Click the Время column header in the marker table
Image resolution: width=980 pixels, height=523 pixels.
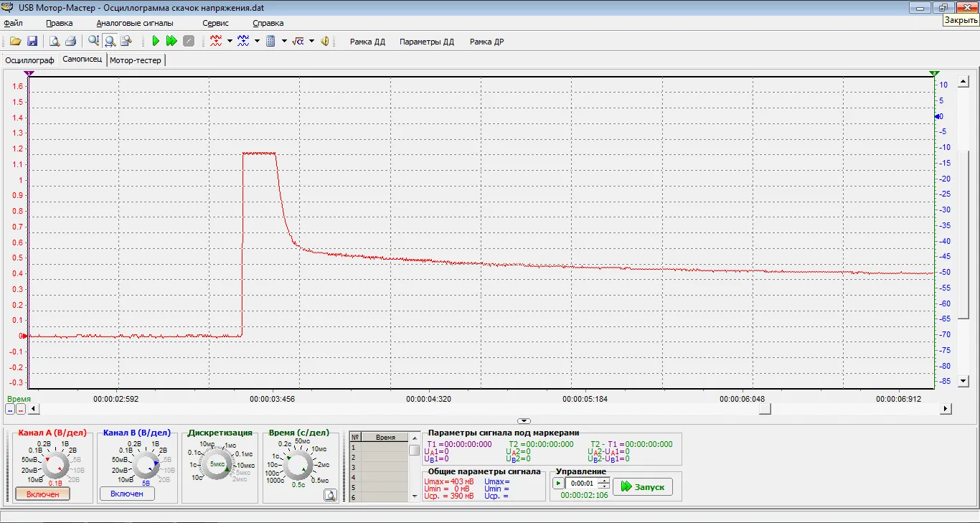click(385, 437)
